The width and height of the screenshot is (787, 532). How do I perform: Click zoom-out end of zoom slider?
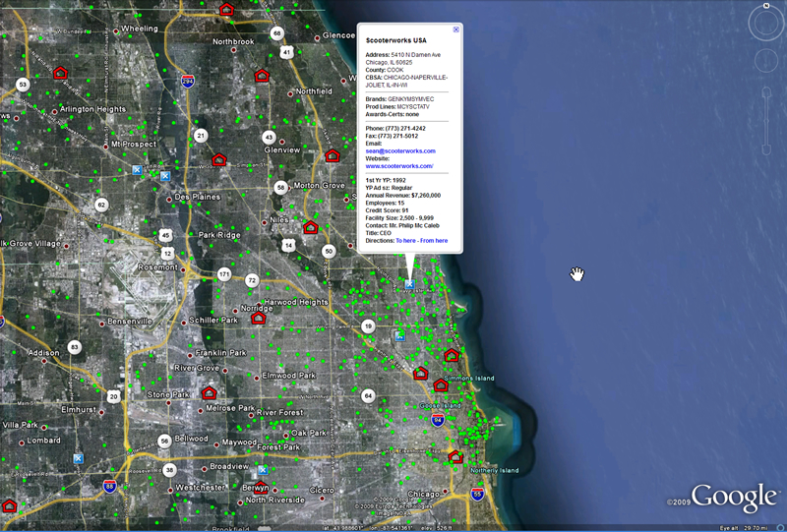pyautogui.click(x=766, y=149)
